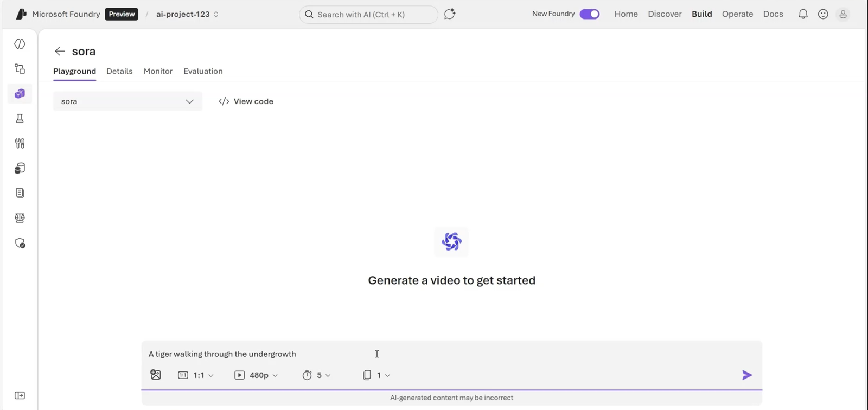Open the data database sidebar icon
This screenshot has width=868, height=410.
pos(20,168)
